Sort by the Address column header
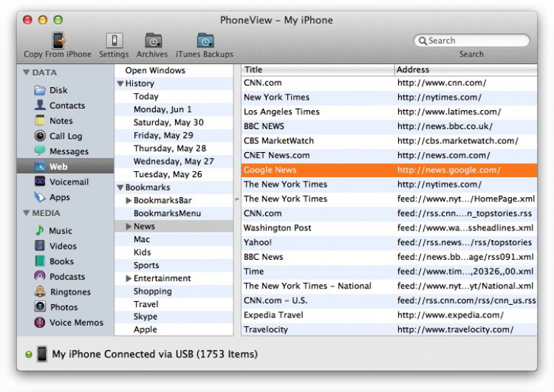This screenshot has height=392, width=554. (x=465, y=69)
